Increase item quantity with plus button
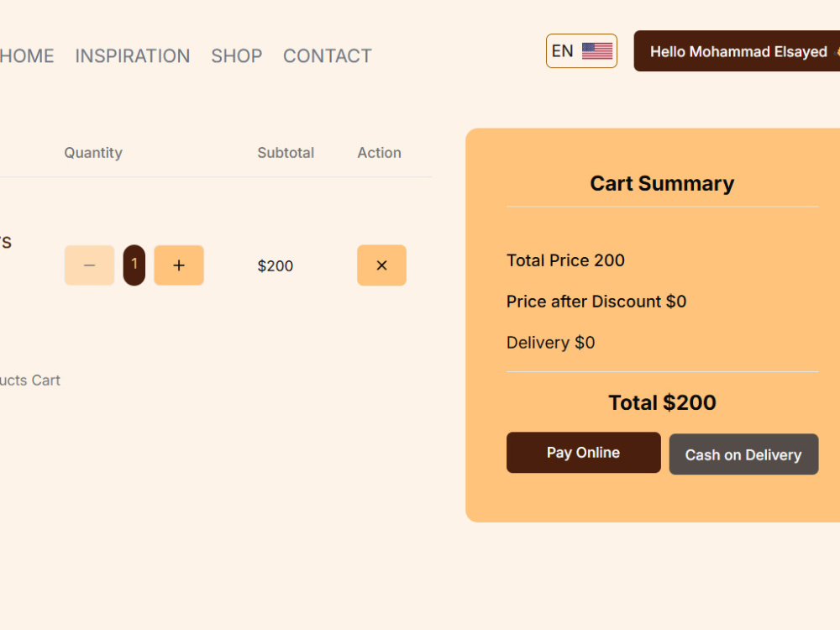The image size is (840, 630). [x=179, y=265]
